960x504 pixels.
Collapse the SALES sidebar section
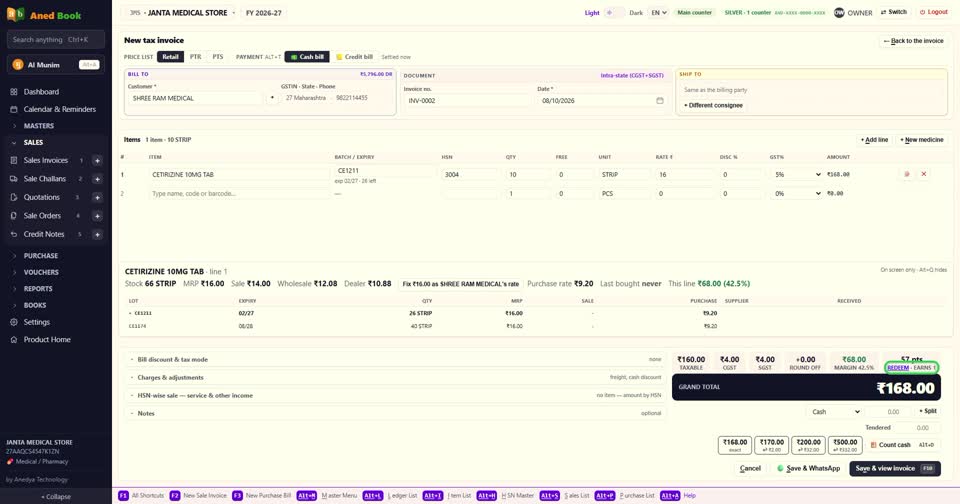(56, 143)
